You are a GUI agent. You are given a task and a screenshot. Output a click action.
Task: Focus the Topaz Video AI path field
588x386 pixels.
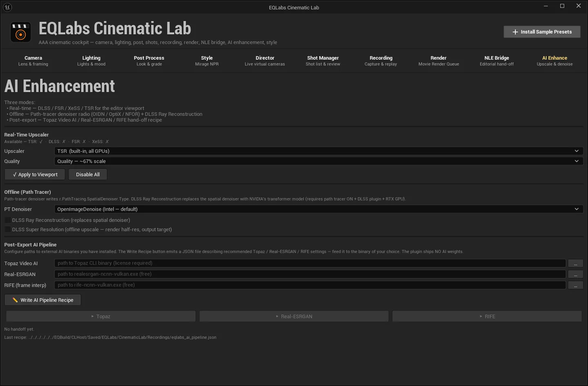click(310, 263)
